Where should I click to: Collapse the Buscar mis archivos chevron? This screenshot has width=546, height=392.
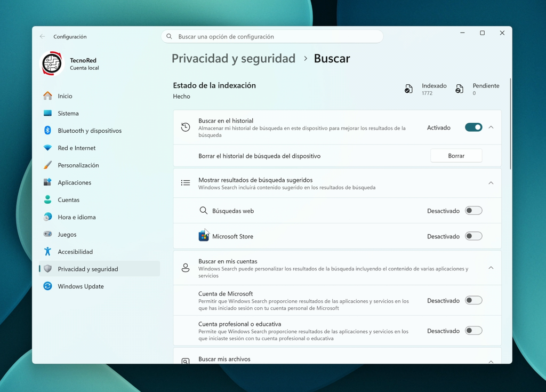point(491,362)
